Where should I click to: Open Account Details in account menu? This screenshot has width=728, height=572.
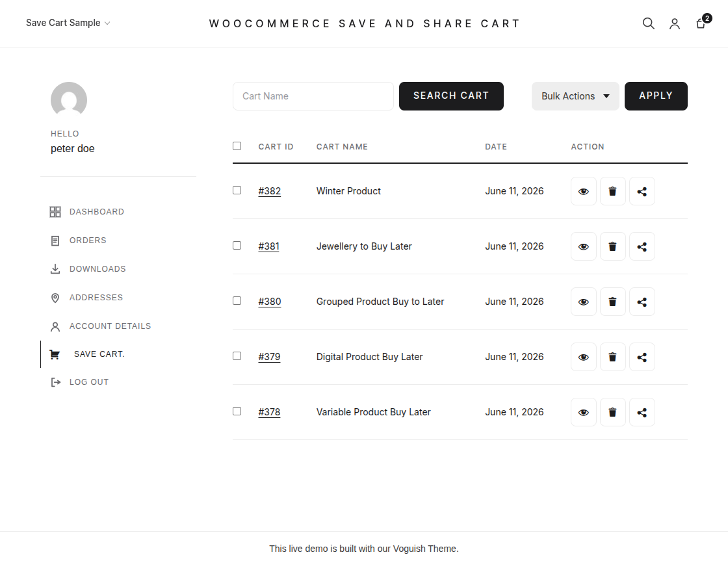click(x=100, y=326)
